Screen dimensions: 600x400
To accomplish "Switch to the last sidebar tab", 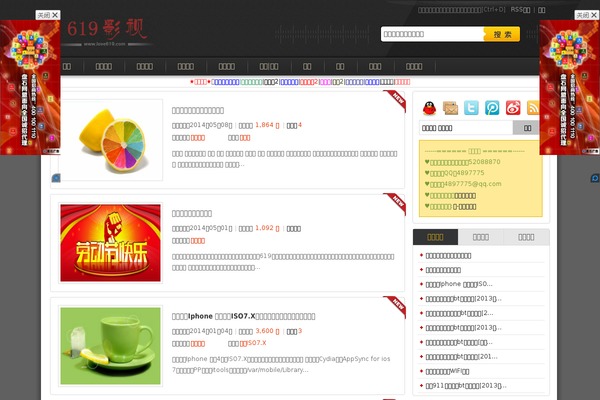I will [526, 237].
